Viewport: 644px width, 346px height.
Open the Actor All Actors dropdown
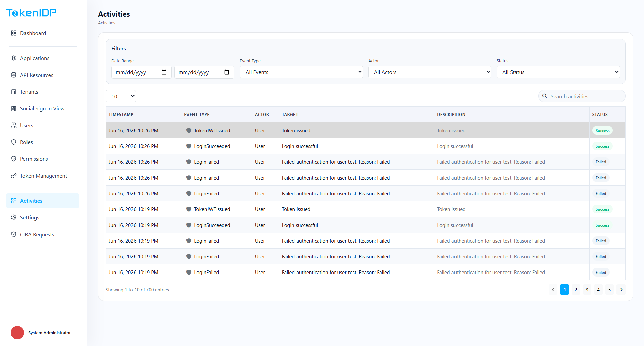tap(430, 72)
